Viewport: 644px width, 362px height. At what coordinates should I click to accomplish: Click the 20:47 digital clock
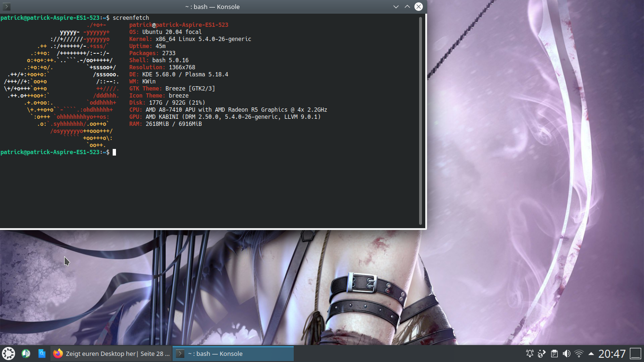(x=612, y=354)
